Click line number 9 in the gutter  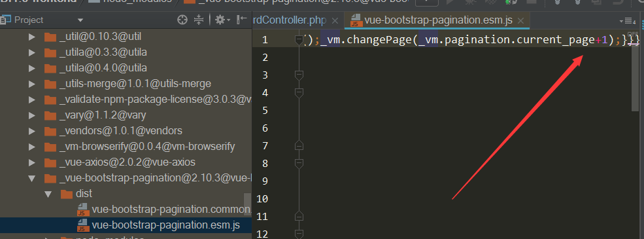(x=265, y=181)
